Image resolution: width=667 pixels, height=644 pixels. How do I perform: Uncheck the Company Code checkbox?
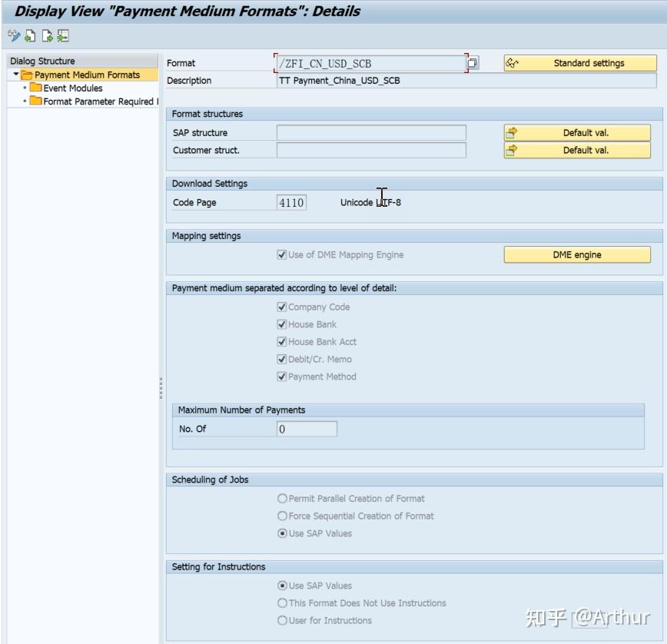coord(282,307)
